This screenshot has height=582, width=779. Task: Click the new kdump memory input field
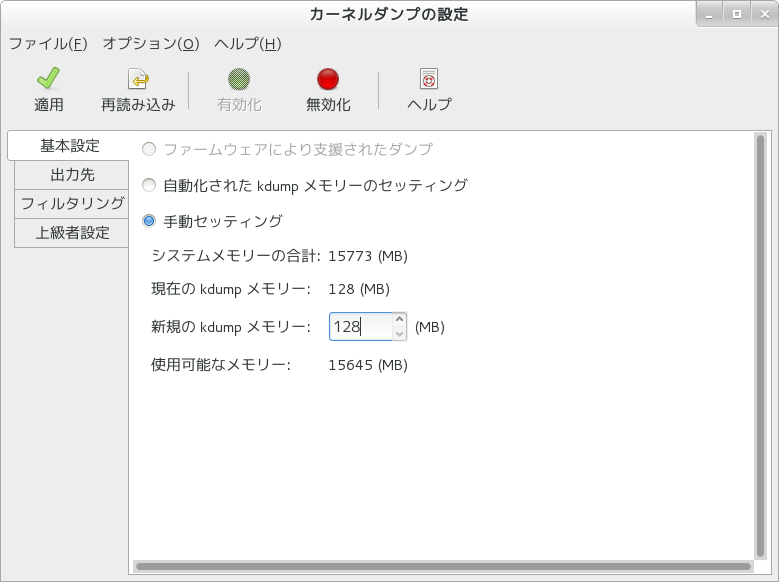point(360,327)
